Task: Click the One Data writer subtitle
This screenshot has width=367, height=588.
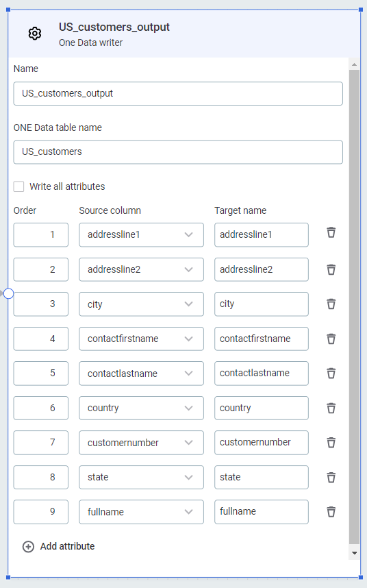Action: click(x=90, y=42)
